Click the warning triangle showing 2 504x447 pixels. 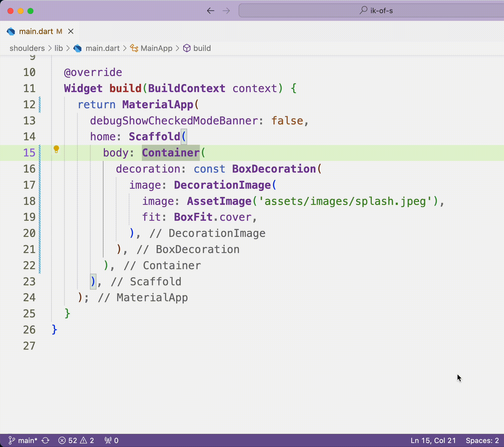(x=84, y=440)
